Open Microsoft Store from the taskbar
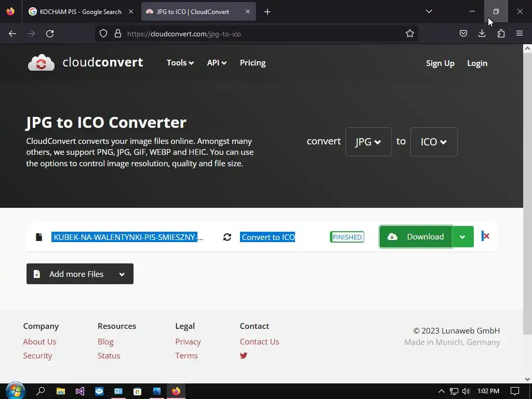532x399 pixels. click(x=137, y=391)
